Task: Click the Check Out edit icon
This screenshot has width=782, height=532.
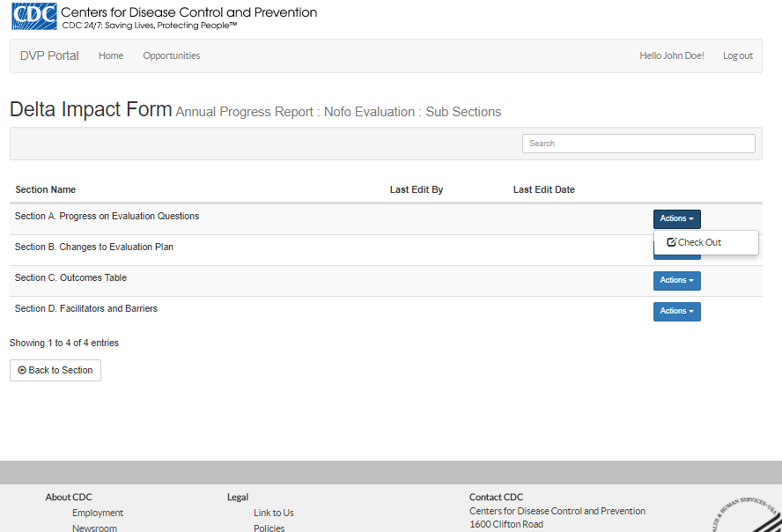Action: tap(672, 242)
